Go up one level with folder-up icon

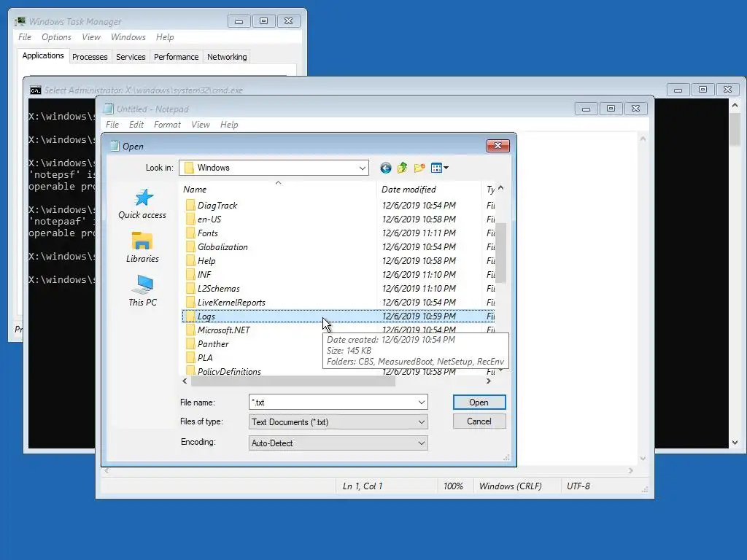tap(402, 168)
